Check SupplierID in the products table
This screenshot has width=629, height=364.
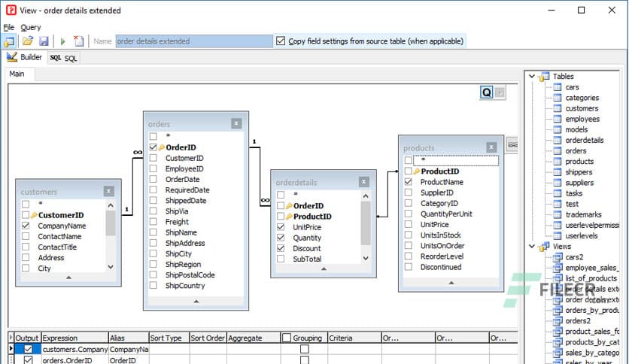click(409, 193)
